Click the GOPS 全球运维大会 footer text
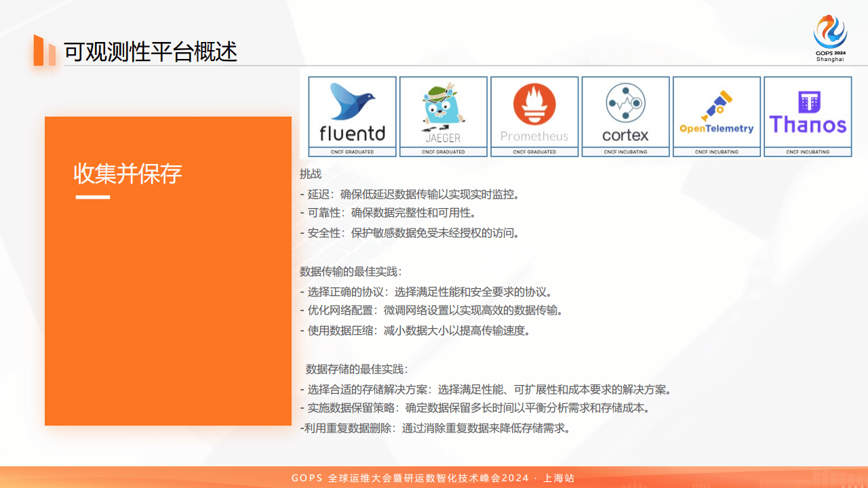Image resolution: width=868 pixels, height=488 pixels. pyautogui.click(x=433, y=478)
